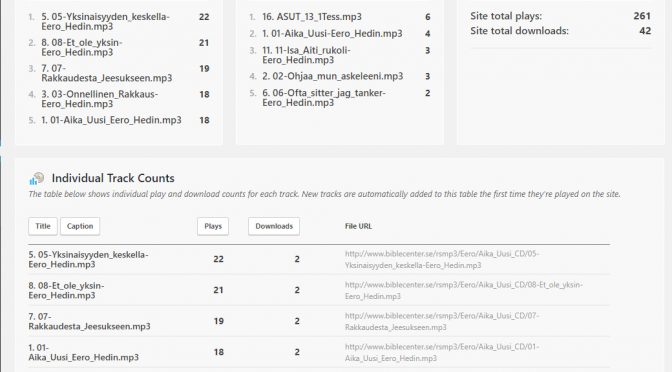Screen dimensions: 672x372
Task: Sort the table by Downloads
Action: 274,226
